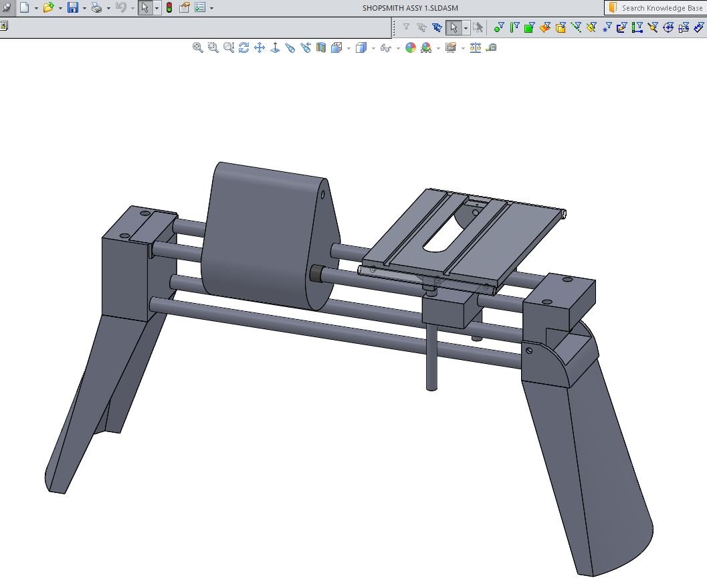Activate the Rotate View tool
The image size is (707, 588).
244,47
